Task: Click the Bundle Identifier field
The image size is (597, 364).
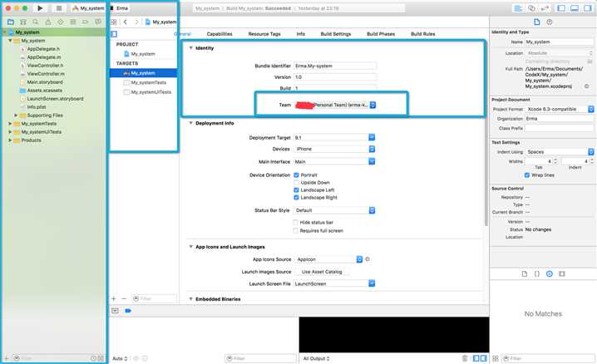Action: click(335, 66)
